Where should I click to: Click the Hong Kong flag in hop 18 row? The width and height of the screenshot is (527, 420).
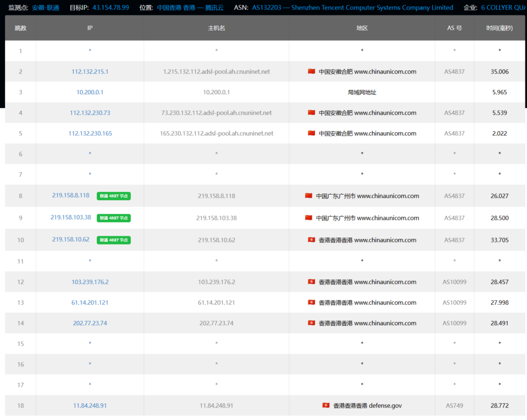click(x=326, y=406)
